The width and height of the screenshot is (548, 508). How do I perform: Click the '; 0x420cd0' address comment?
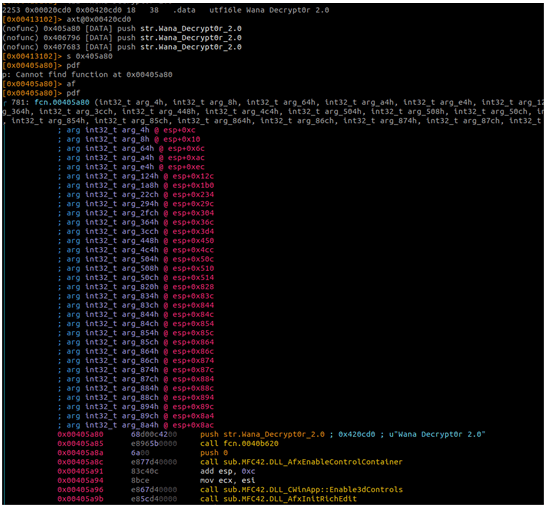click(x=352, y=434)
